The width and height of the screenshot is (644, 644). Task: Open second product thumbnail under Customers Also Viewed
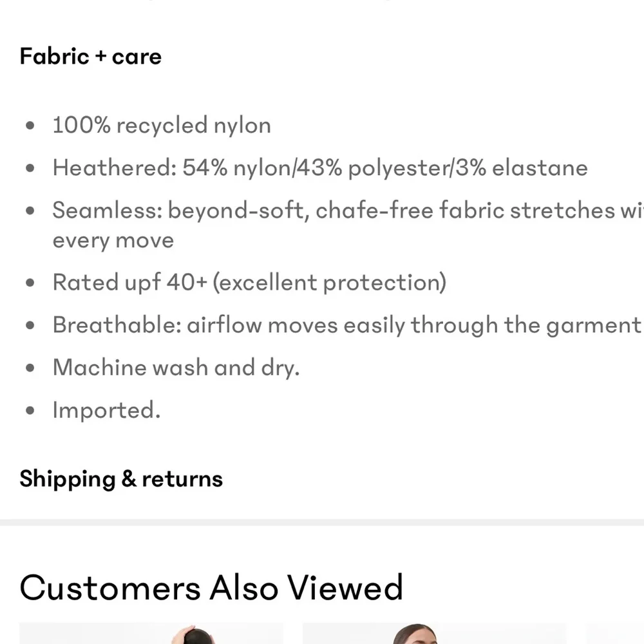pos(434,634)
